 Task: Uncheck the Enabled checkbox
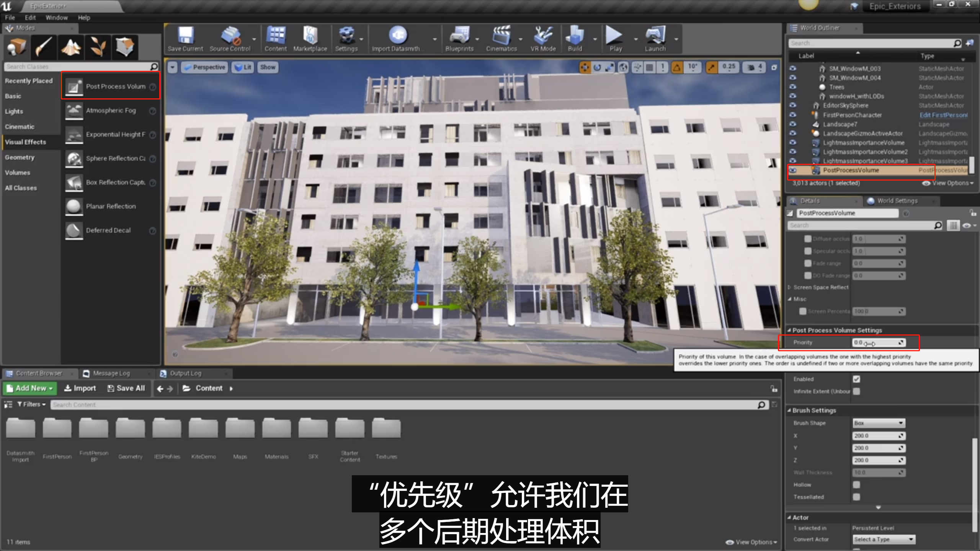(x=856, y=379)
